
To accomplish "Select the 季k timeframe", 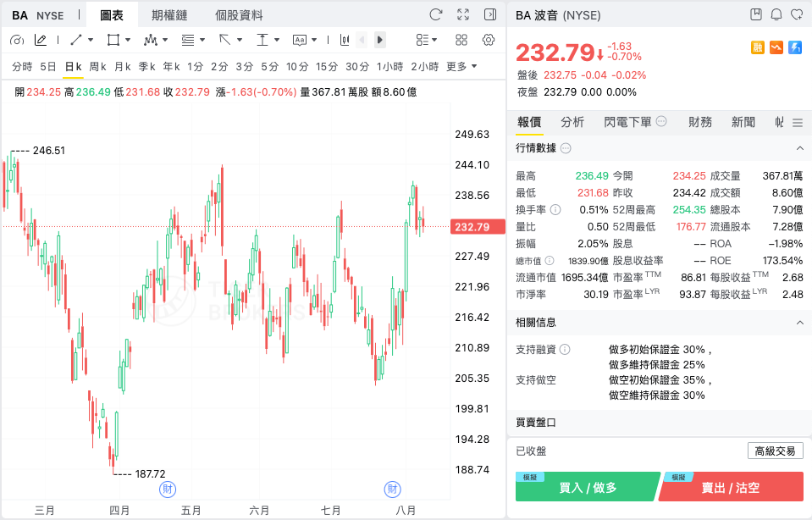I will 147,66.
